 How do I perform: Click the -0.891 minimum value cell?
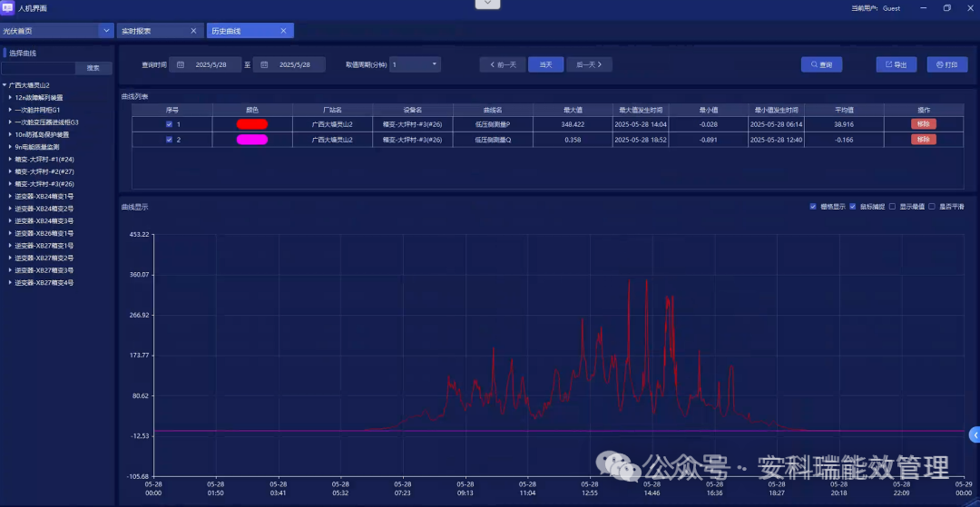pos(708,140)
